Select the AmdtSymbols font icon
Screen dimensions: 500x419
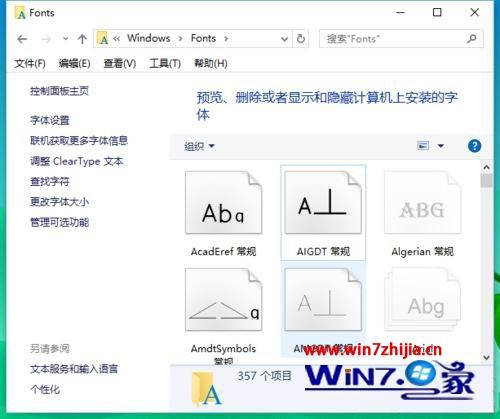224,300
